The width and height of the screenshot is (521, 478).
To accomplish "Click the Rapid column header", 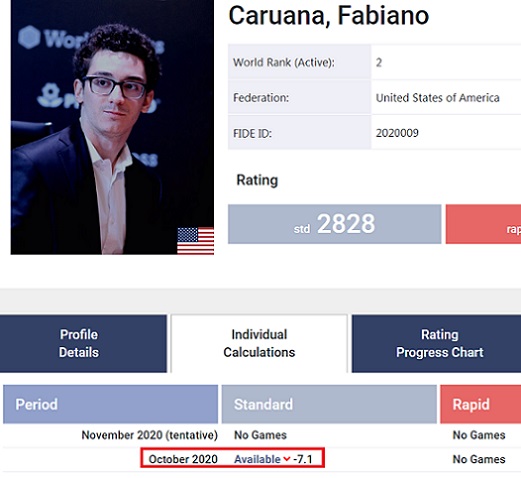I will click(x=481, y=404).
